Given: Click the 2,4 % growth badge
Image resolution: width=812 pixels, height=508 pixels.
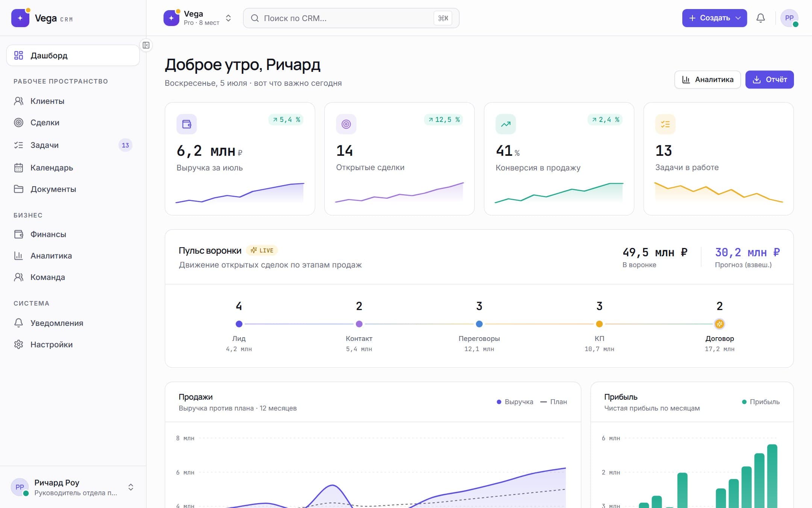Looking at the screenshot, I should click(x=605, y=120).
